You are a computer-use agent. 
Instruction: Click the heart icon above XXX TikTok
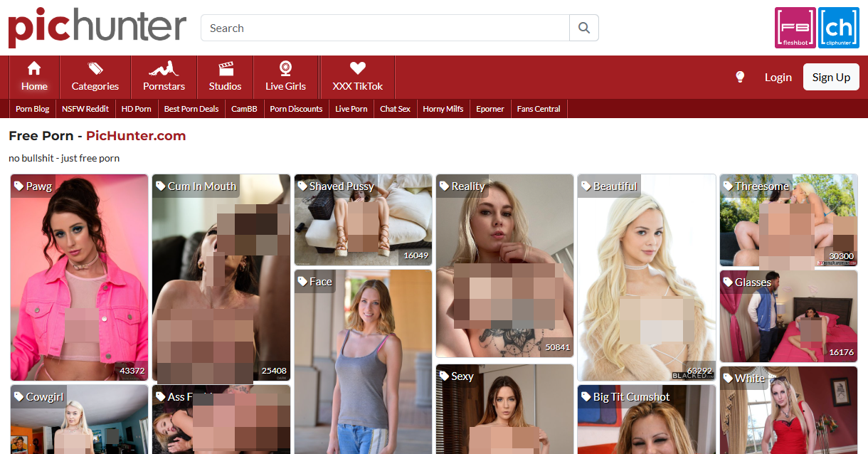[358, 68]
